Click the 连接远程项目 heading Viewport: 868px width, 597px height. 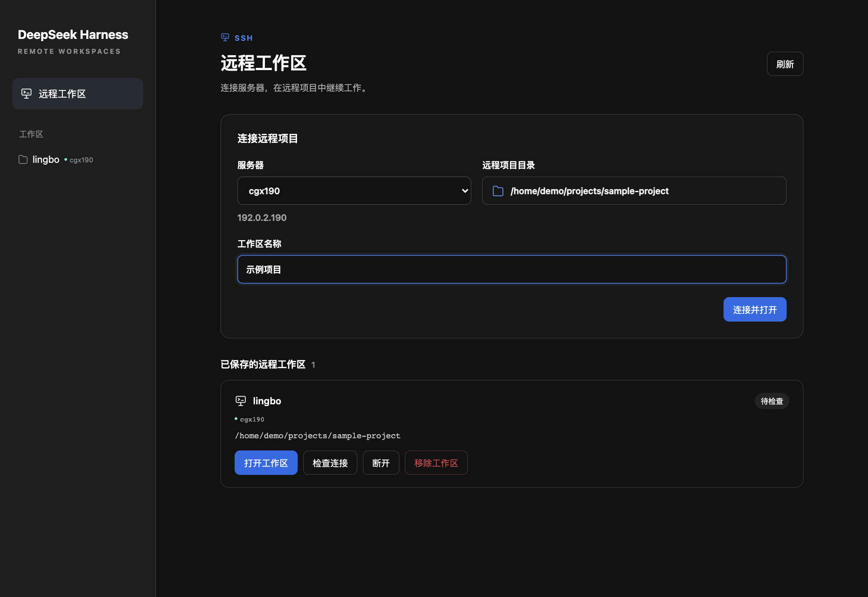(x=268, y=139)
